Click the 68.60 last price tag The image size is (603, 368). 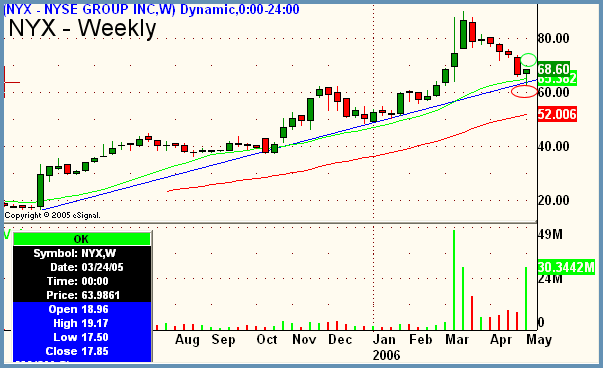click(553, 69)
